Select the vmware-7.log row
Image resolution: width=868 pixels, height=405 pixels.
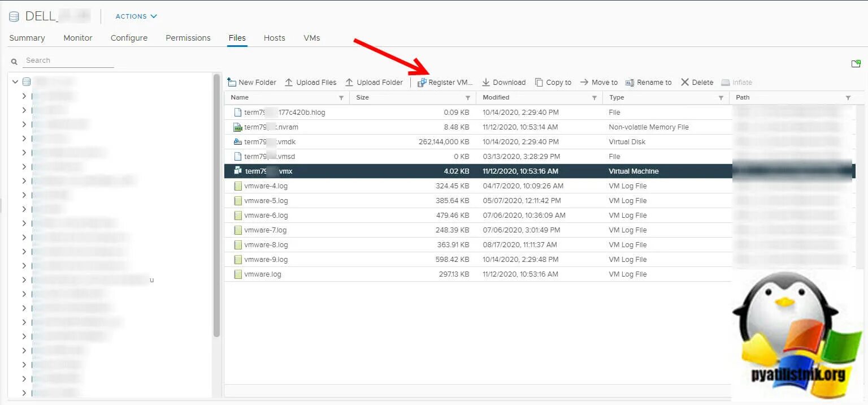coord(478,230)
